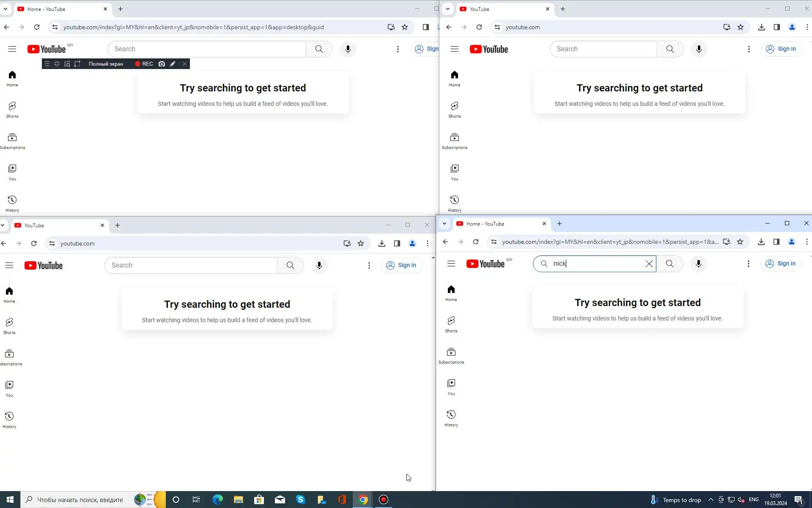Viewport: 812px width, 508px height.
Task: Open History in the bottom-right YouTube window sidebar
Action: tap(451, 418)
